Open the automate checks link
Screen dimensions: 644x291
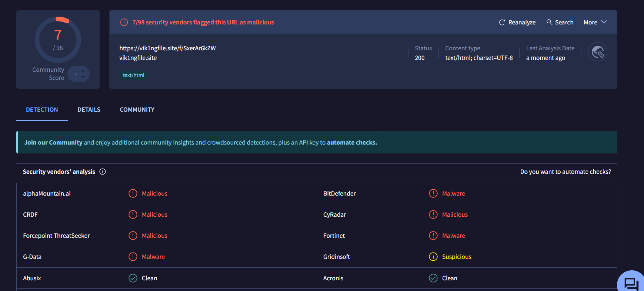click(x=352, y=142)
